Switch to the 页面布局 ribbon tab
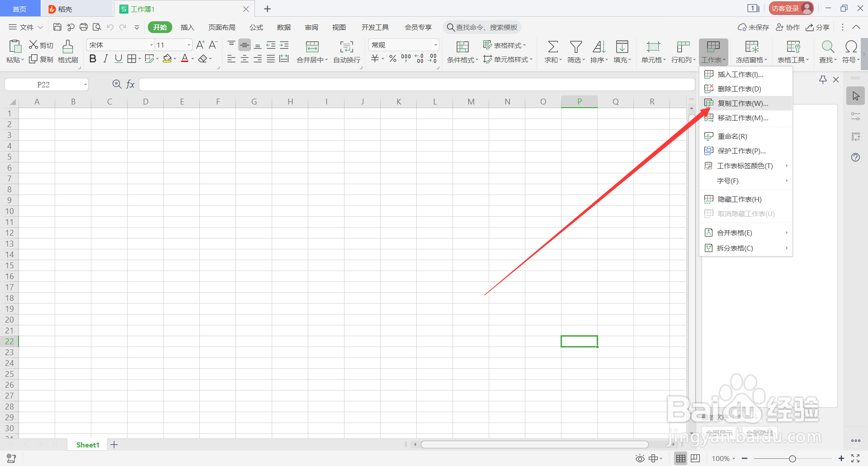 coord(222,27)
